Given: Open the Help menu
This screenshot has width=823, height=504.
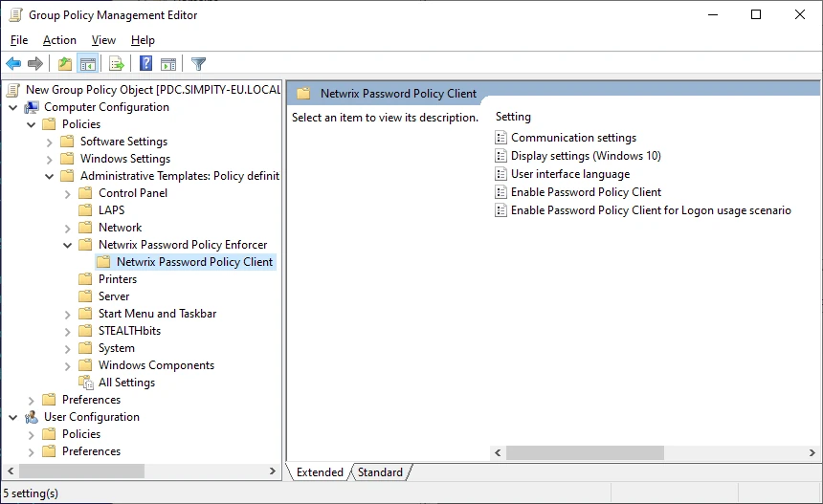Looking at the screenshot, I should click(143, 40).
